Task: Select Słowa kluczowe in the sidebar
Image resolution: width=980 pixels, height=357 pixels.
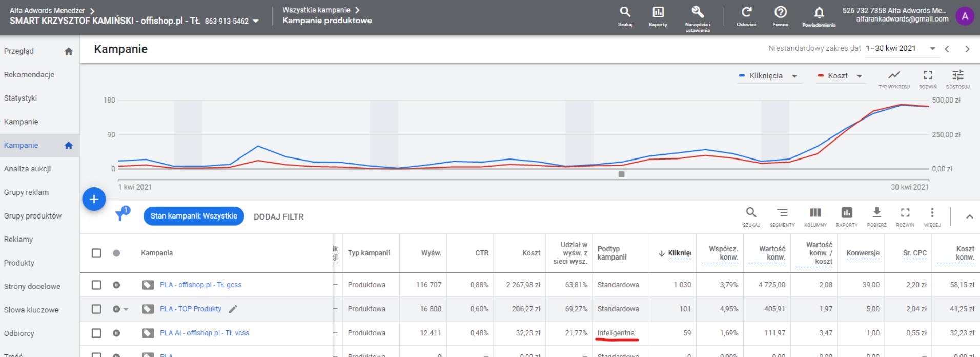Action: [31, 310]
